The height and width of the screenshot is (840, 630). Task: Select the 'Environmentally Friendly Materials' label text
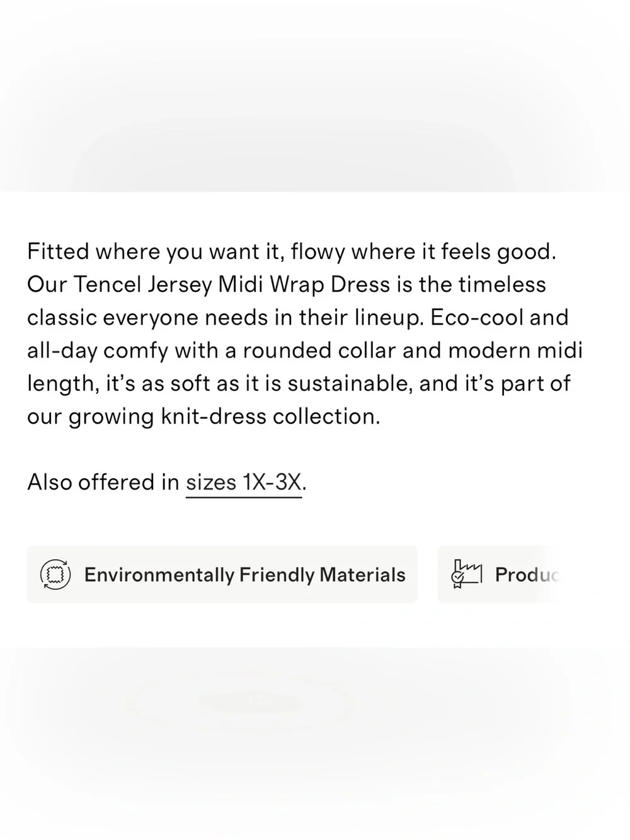244,575
